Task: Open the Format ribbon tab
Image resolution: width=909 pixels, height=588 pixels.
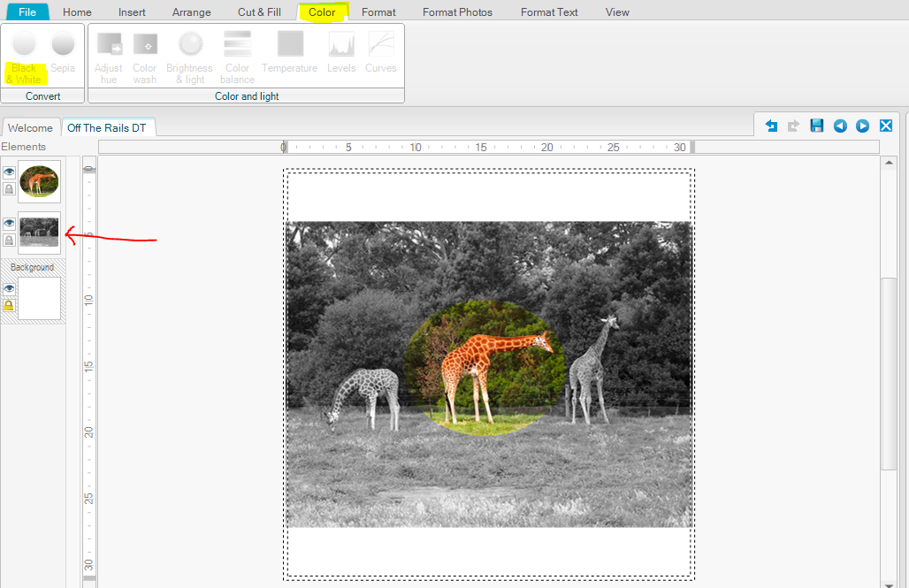Action: (x=378, y=12)
